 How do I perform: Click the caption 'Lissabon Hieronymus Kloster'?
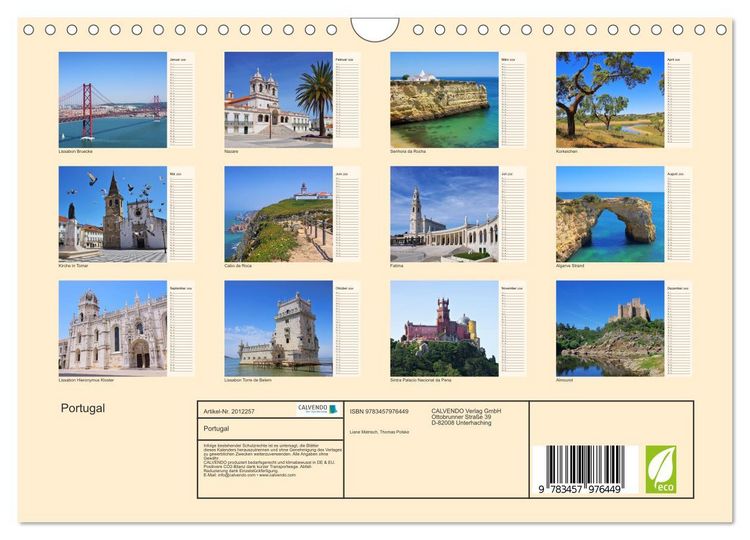point(86,380)
